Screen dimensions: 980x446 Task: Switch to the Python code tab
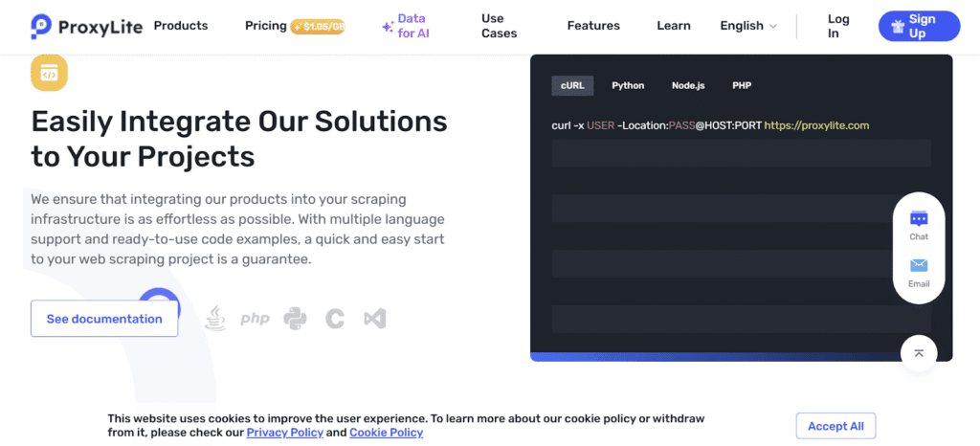tap(628, 85)
